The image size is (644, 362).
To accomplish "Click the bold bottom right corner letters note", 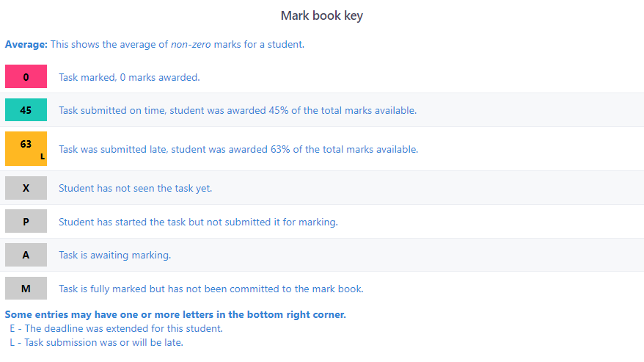I will pyautogui.click(x=175, y=315).
